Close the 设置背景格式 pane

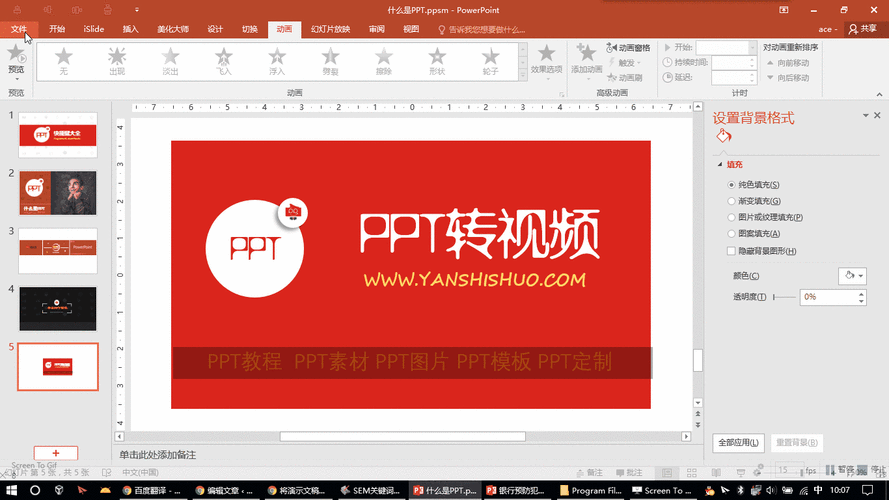pos(877,116)
